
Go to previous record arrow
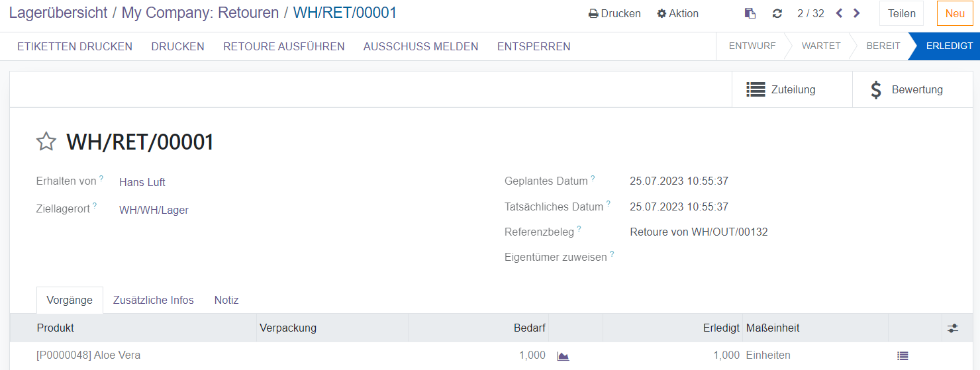[839, 13]
